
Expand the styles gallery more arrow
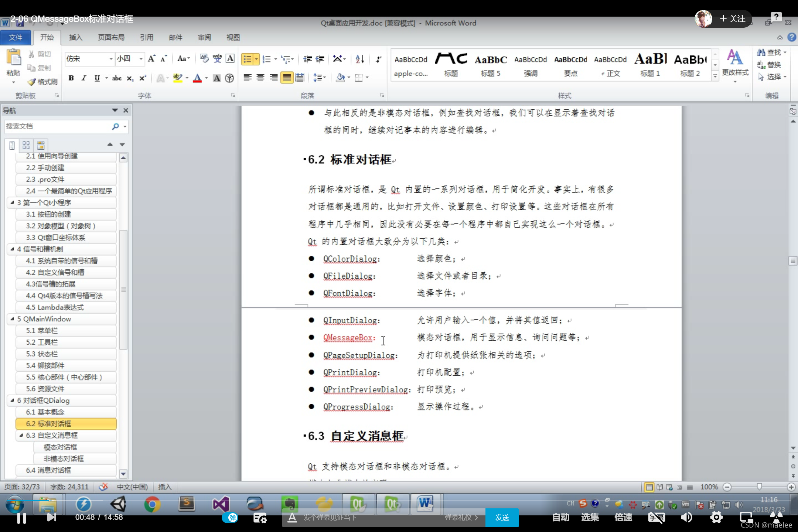(715, 76)
